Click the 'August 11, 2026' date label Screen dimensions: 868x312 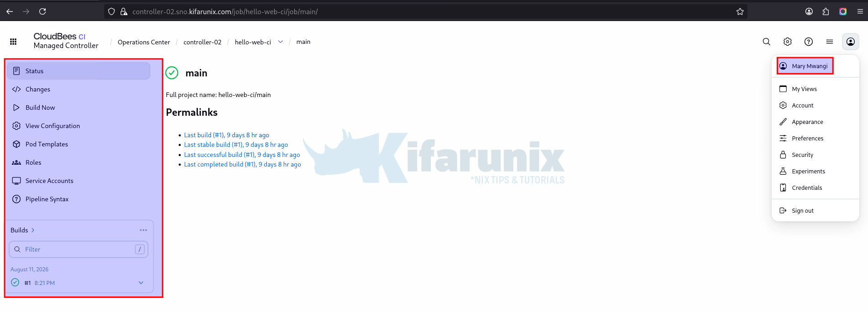coord(29,269)
